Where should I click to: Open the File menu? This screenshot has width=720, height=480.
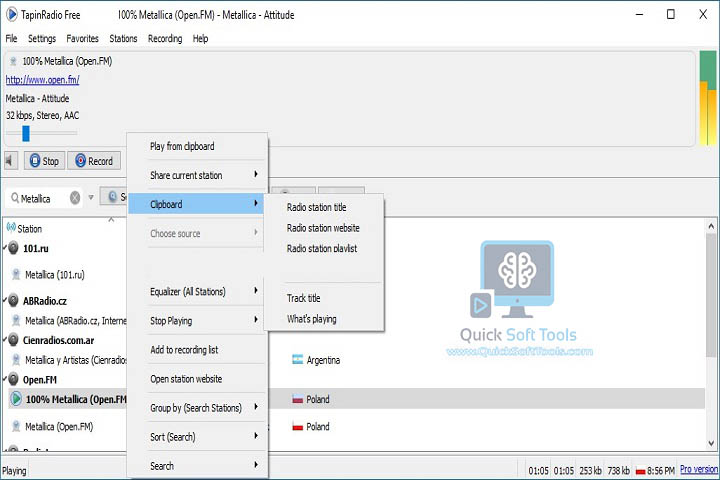pyautogui.click(x=11, y=39)
